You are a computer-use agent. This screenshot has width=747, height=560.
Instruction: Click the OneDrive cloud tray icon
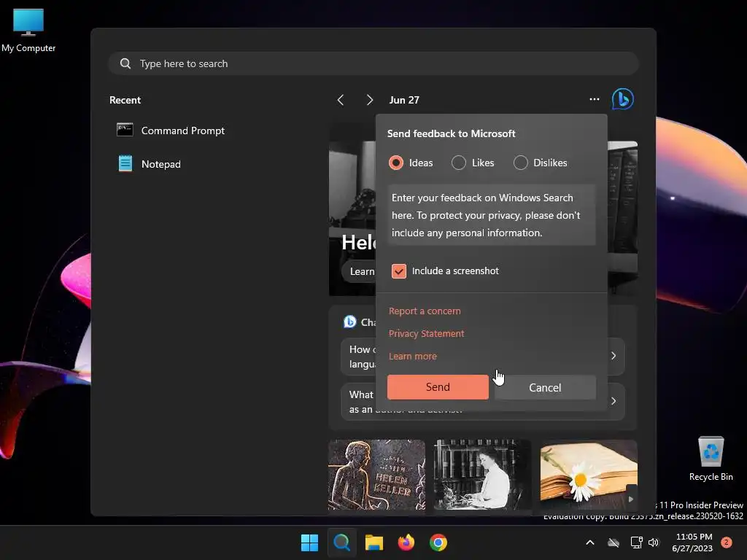coord(614,542)
